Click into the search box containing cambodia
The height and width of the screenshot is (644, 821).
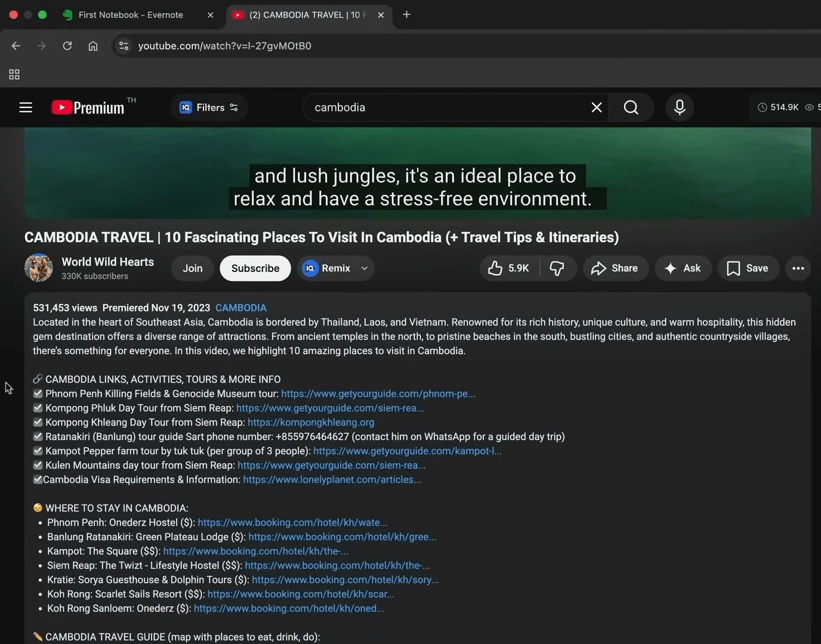pos(442,107)
